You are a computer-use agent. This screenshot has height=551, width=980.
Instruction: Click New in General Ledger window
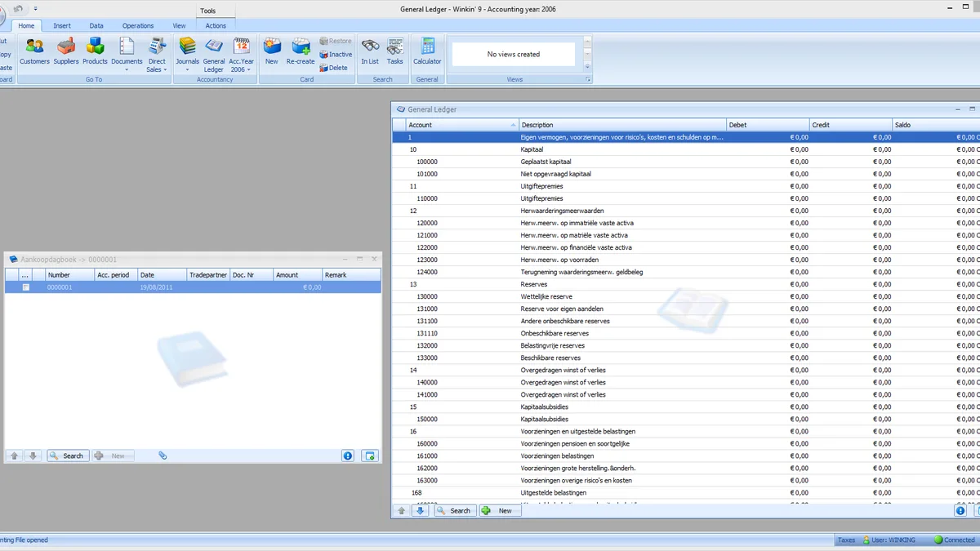point(499,510)
